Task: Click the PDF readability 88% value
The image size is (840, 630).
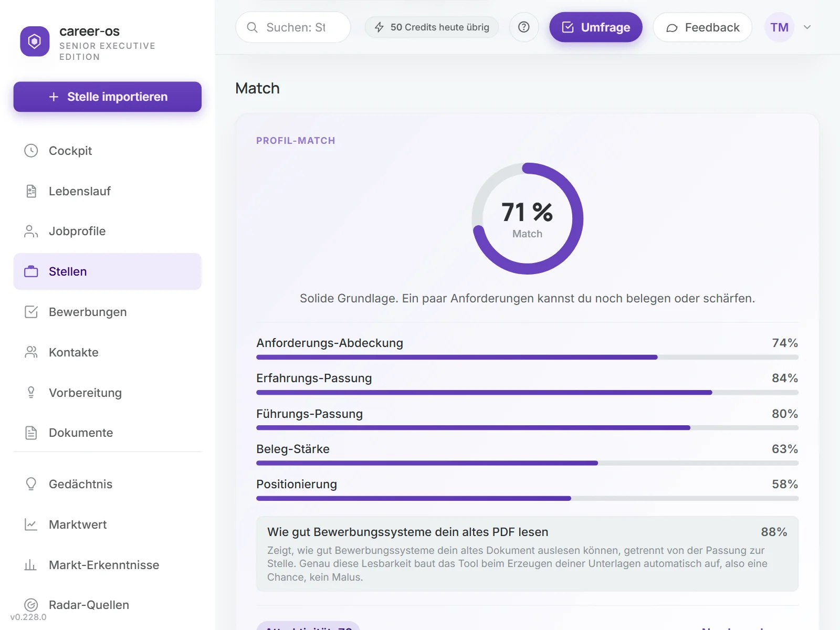Action: [x=774, y=532]
